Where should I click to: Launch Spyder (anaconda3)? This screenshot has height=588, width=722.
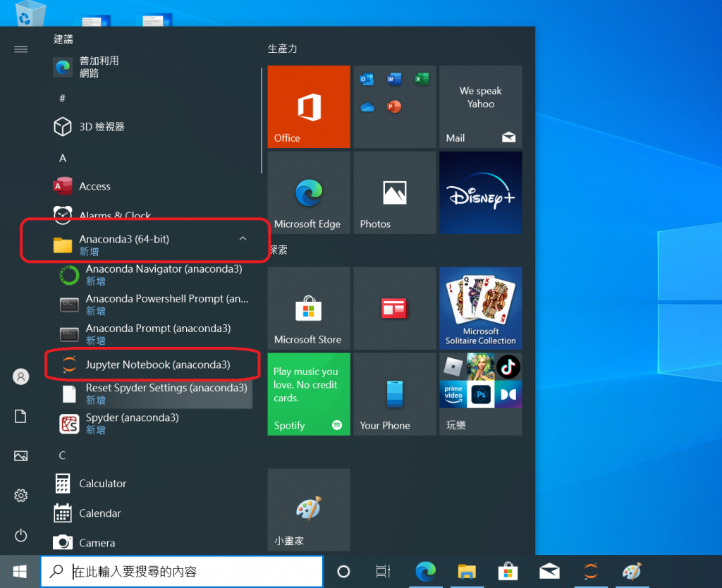tap(152, 423)
